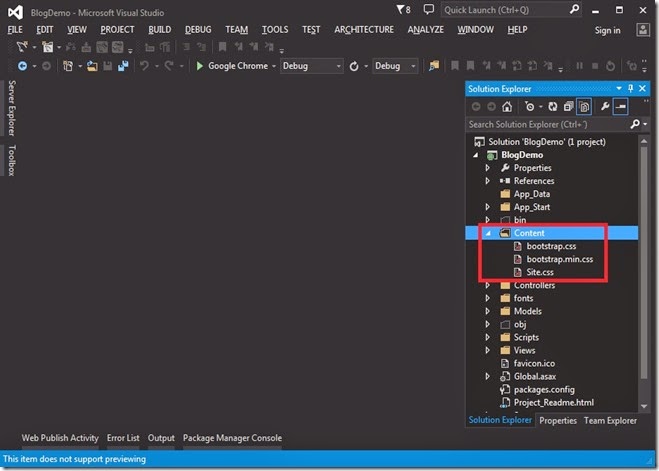Open the Toolbox side tab
659x471 pixels.
[x=12, y=161]
